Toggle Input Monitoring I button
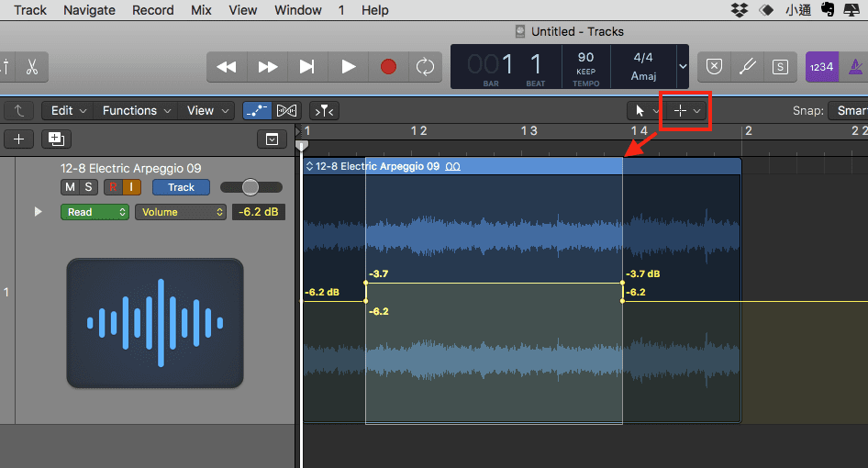 132,187
